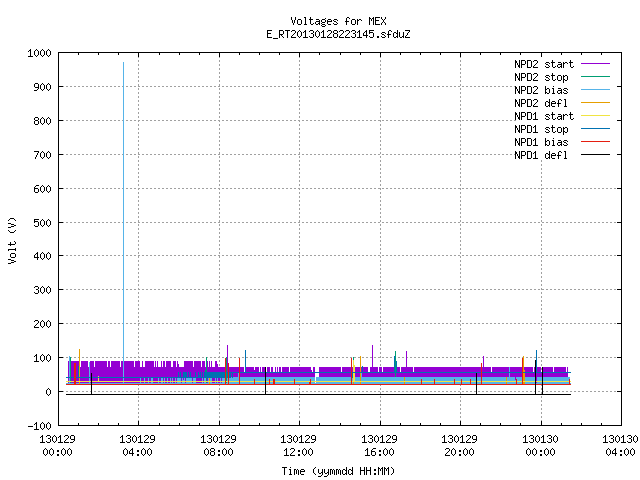Click the '130129 12:00' x-axis tick label
Screen dimensions: 640x480
(x=298, y=445)
